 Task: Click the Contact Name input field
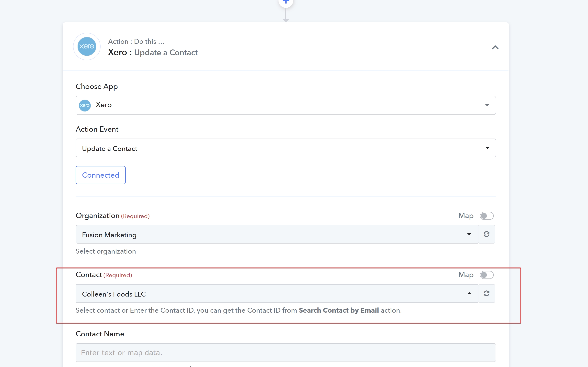point(286,352)
